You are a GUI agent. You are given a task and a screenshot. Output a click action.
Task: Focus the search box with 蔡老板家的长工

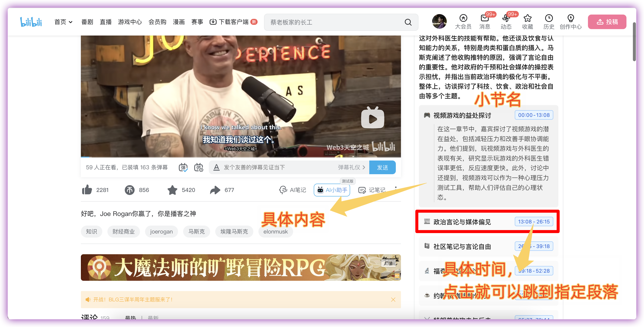pos(335,22)
